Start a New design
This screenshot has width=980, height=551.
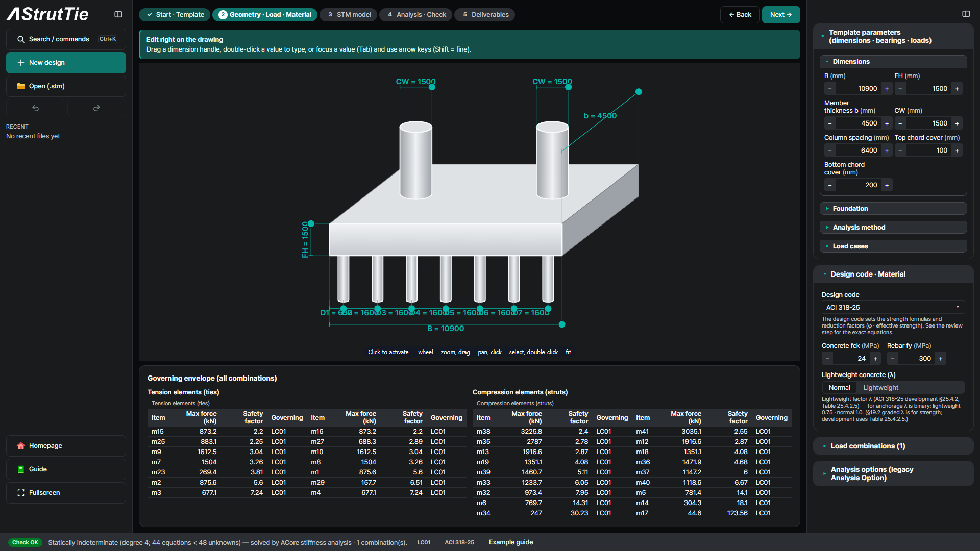(66, 63)
